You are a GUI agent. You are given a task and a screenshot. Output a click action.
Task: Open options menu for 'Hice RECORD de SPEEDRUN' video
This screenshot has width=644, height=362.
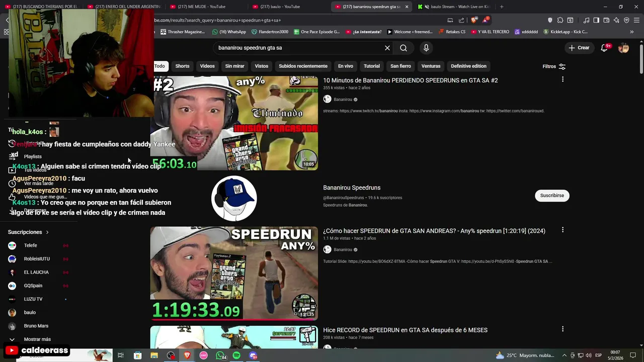(562, 329)
